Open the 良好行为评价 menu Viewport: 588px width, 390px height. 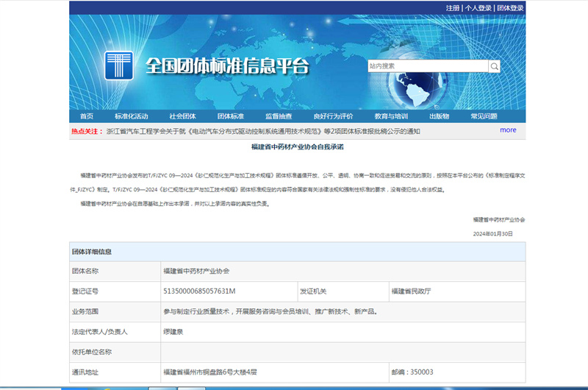point(334,116)
